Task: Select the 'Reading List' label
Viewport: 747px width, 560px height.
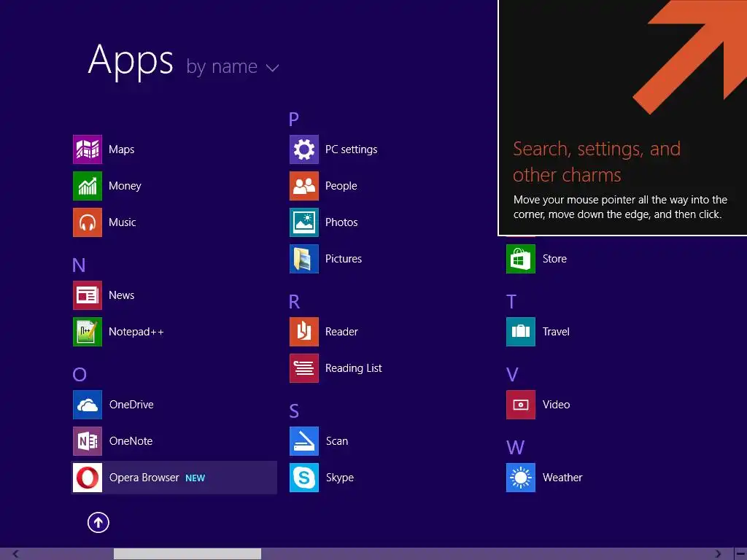Action: click(354, 368)
